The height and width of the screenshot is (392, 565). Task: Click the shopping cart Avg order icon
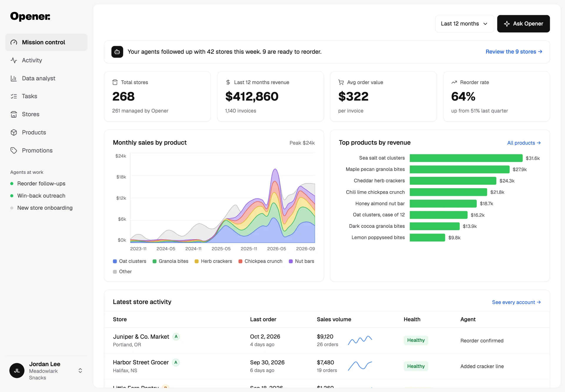[341, 82]
